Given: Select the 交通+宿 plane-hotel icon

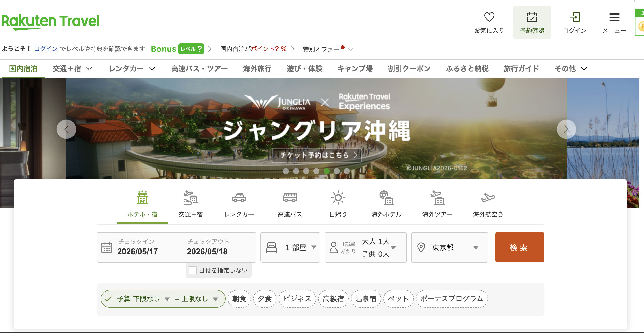Looking at the screenshot, I should coord(191,197).
